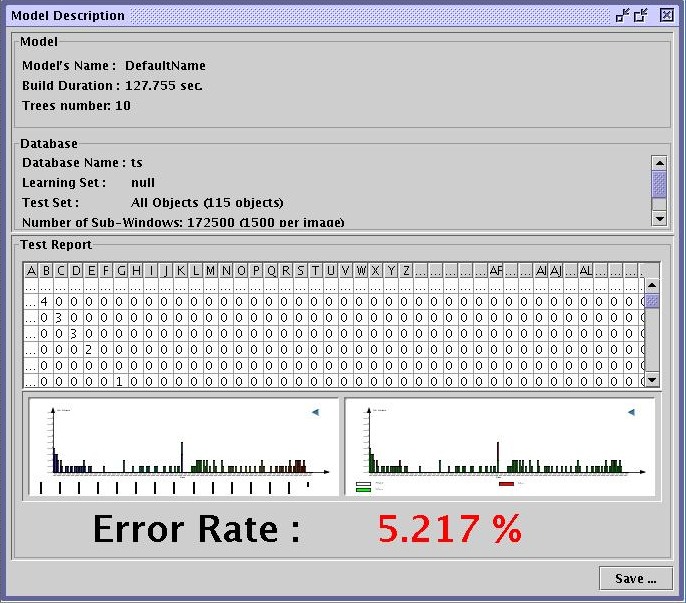Click column header M in the table
The height and width of the screenshot is (603, 686).
tap(211, 271)
